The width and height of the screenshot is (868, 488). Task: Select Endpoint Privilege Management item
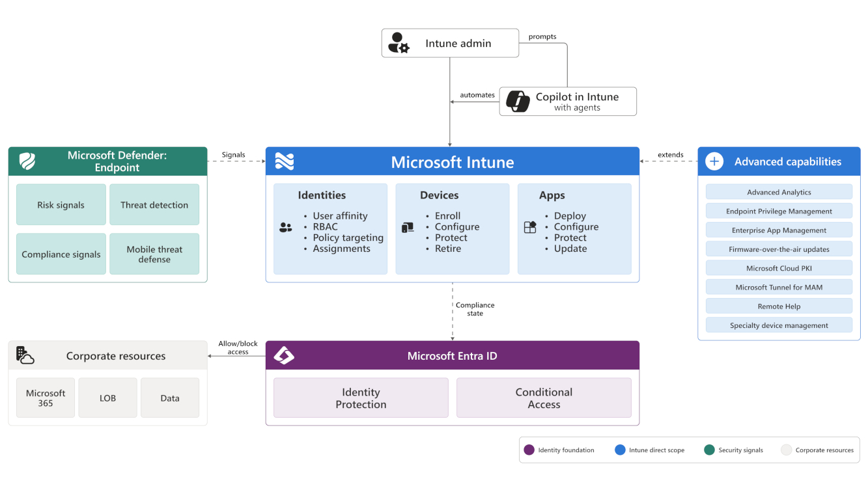(779, 211)
